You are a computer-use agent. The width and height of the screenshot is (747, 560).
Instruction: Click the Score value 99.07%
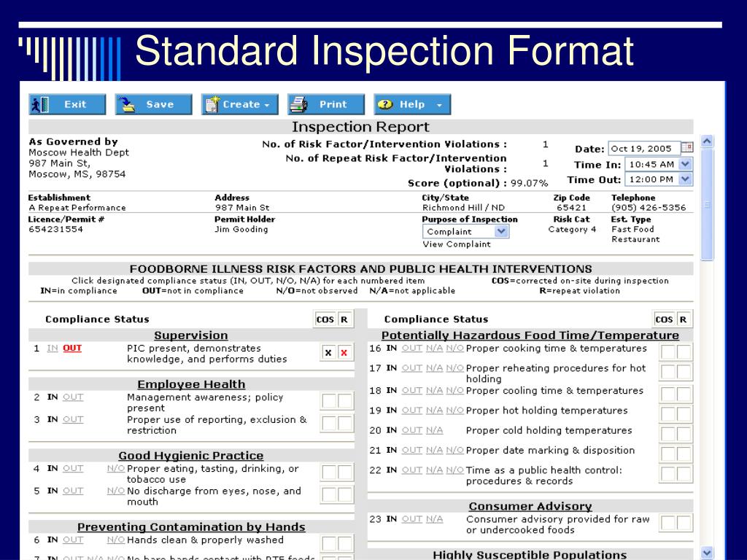pyautogui.click(x=530, y=183)
